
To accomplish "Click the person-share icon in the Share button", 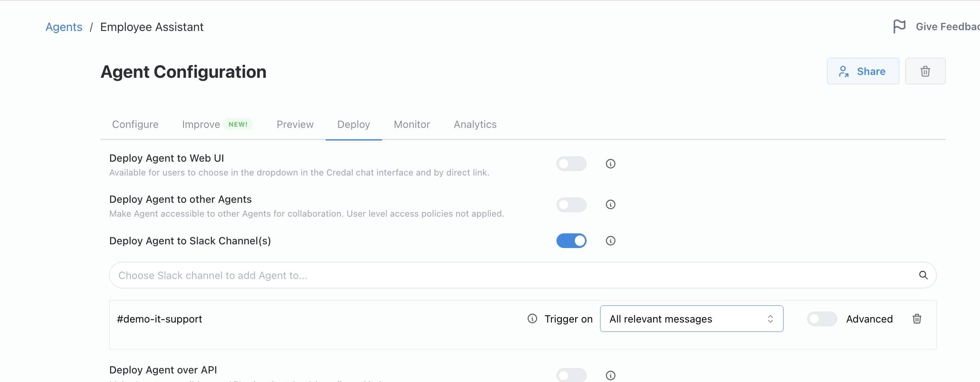I will [x=844, y=71].
